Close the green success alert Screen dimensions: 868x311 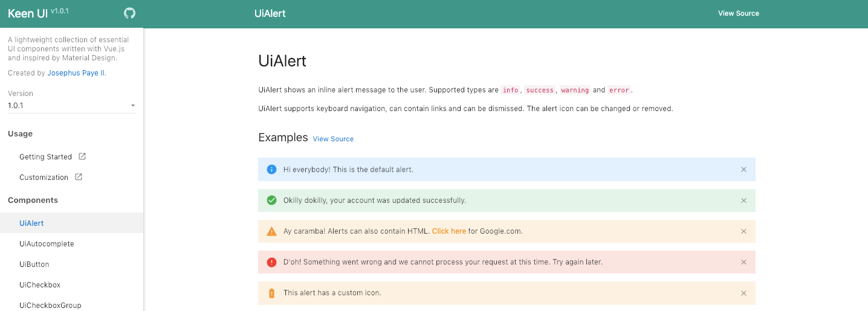(743, 200)
